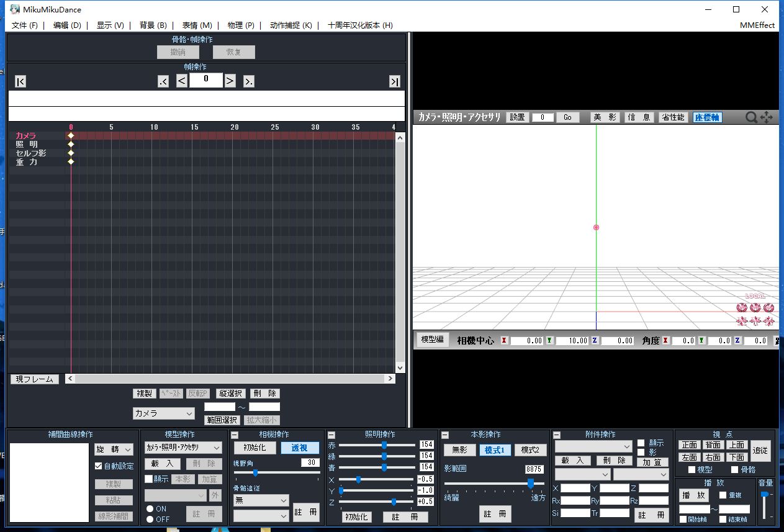Select the セルフ影 keyframe diamond at frame 0
The height and width of the screenshot is (532, 784).
(x=71, y=153)
